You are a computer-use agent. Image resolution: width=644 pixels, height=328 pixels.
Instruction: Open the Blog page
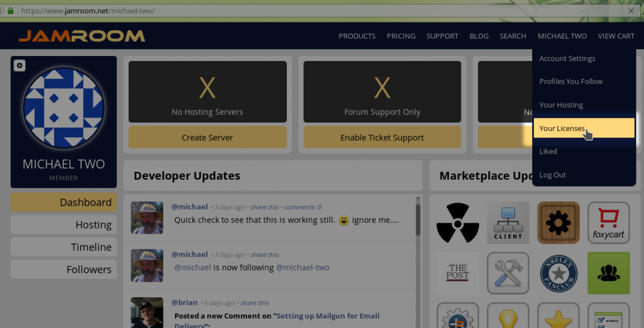pos(479,36)
